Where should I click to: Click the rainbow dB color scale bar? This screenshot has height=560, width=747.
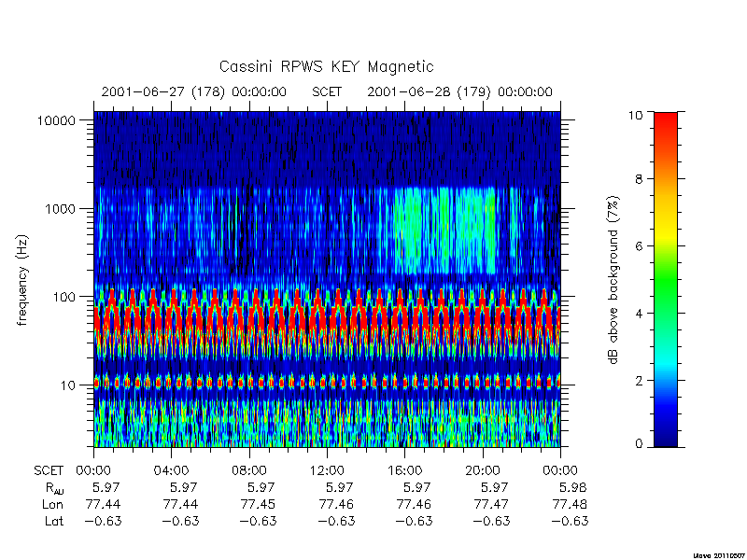666,279
